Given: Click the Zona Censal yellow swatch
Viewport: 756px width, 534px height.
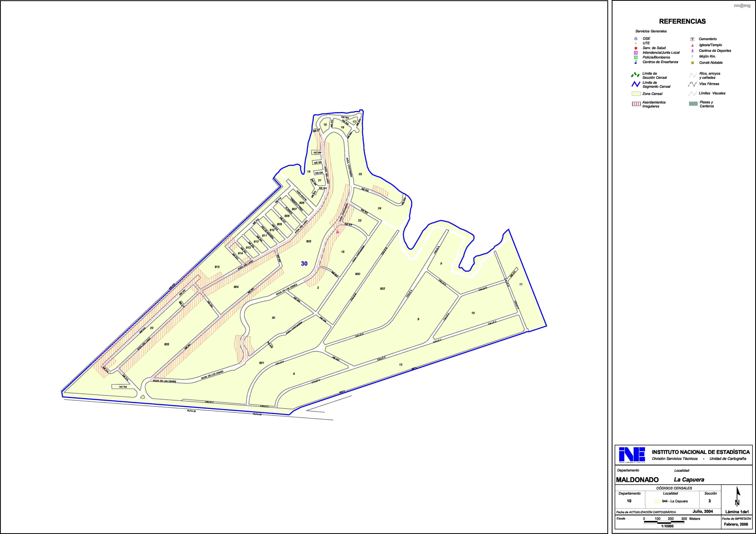Looking at the screenshot, I should click(636, 94).
